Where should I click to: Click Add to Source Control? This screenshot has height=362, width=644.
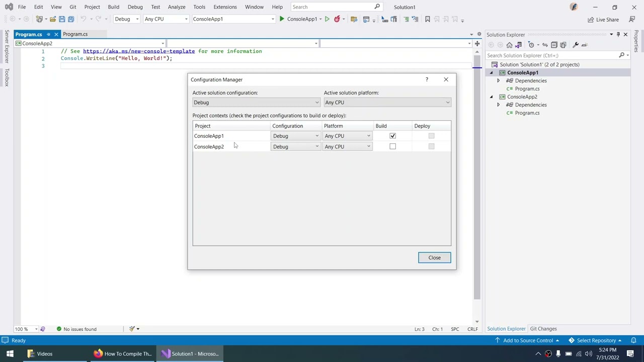[527, 340]
